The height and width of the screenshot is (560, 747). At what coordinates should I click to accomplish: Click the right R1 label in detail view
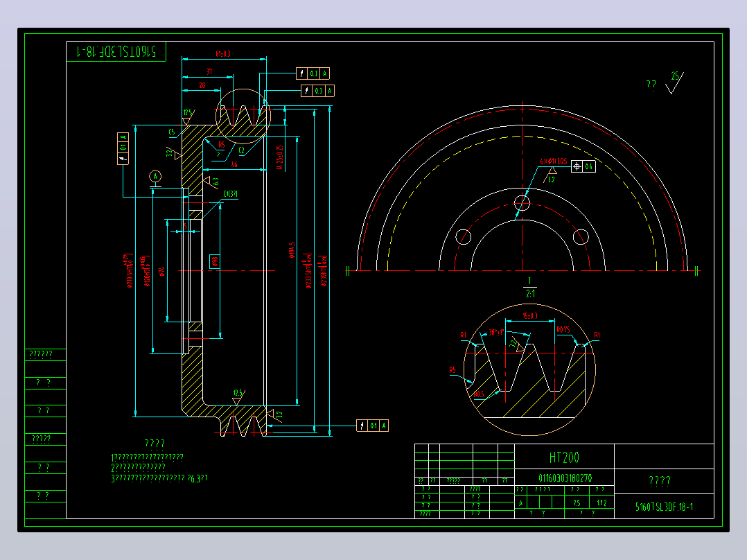pos(597,335)
